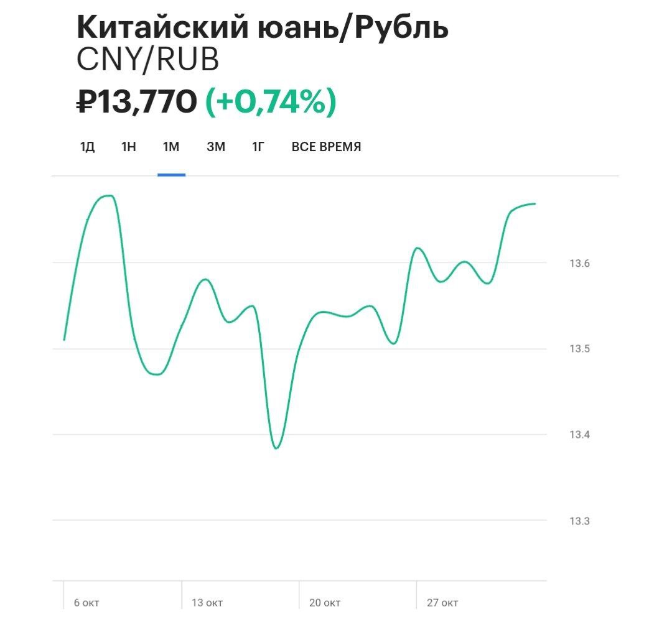Click the 13.3 axis label
This screenshot has height=617, width=672.
pyautogui.click(x=579, y=521)
